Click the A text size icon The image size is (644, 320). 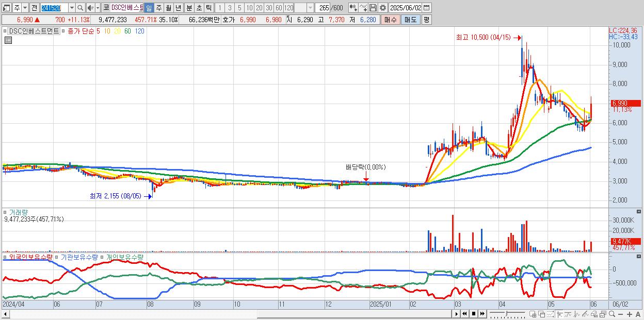638,314
